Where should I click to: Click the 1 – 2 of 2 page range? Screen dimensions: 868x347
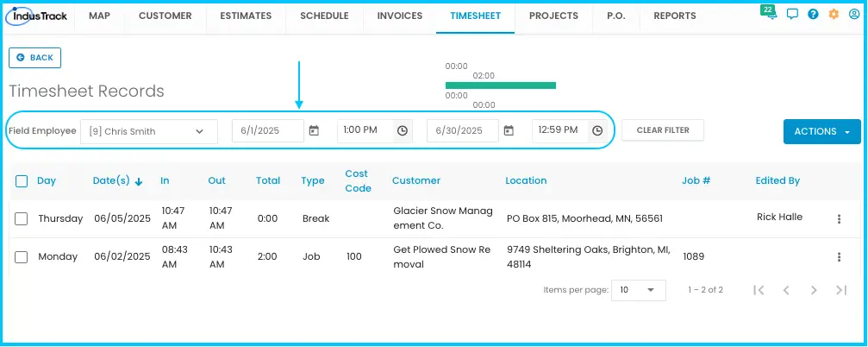pyautogui.click(x=705, y=290)
